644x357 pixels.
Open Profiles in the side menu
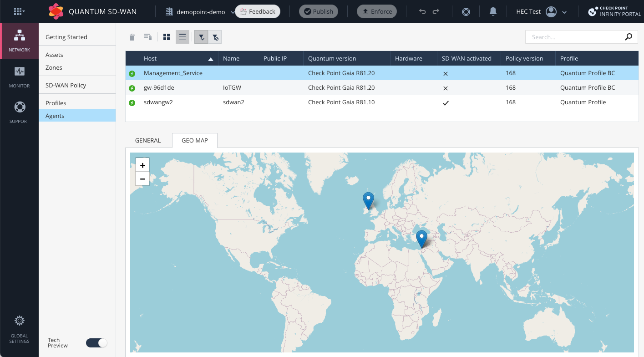click(56, 103)
